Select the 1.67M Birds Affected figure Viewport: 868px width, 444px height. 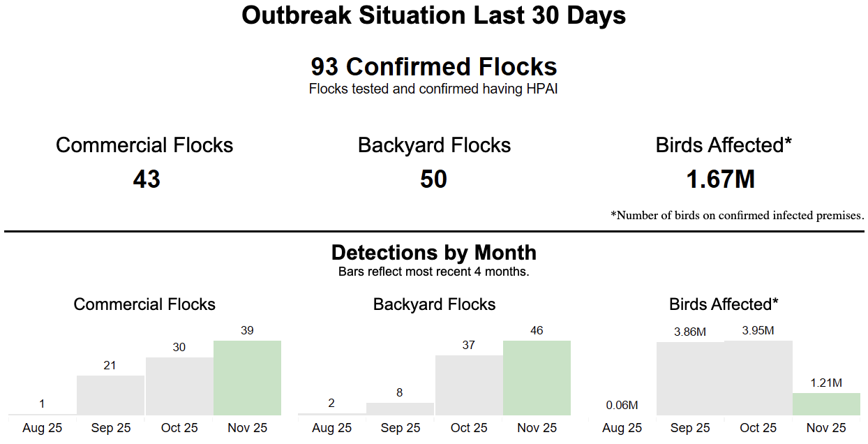click(721, 179)
